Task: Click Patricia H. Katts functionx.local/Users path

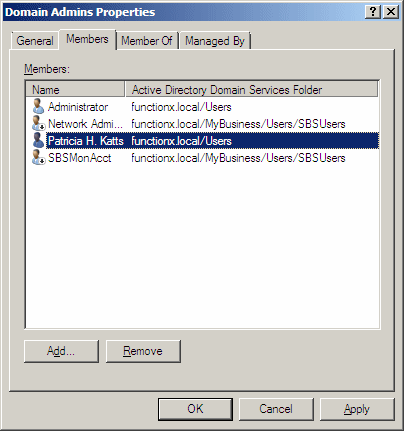Action: click(x=181, y=141)
